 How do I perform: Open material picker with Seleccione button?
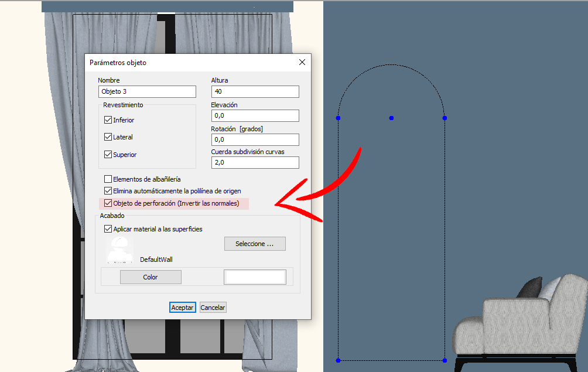pyautogui.click(x=255, y=244)
